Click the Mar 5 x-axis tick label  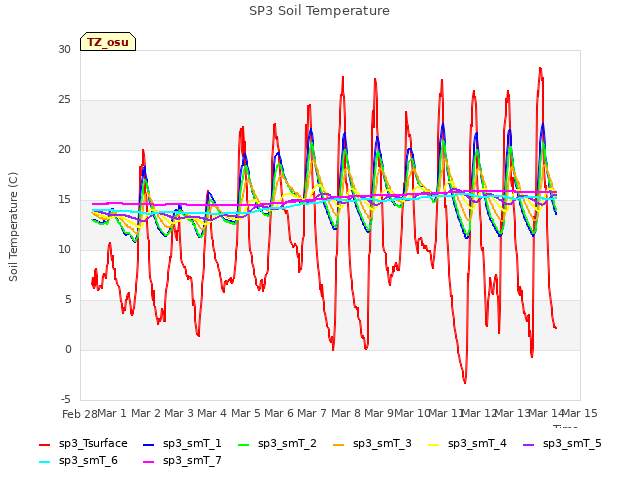pyautogui.click(x=246, y=413)
